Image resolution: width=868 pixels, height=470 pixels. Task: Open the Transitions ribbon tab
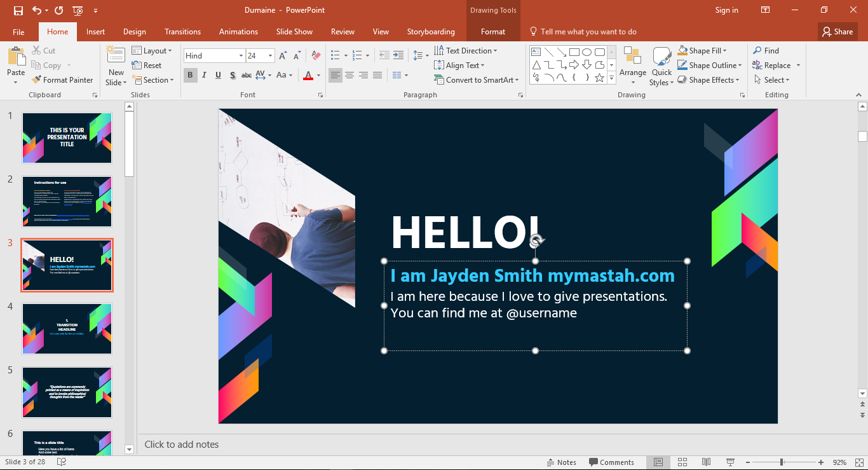click(x=182, y=32)
